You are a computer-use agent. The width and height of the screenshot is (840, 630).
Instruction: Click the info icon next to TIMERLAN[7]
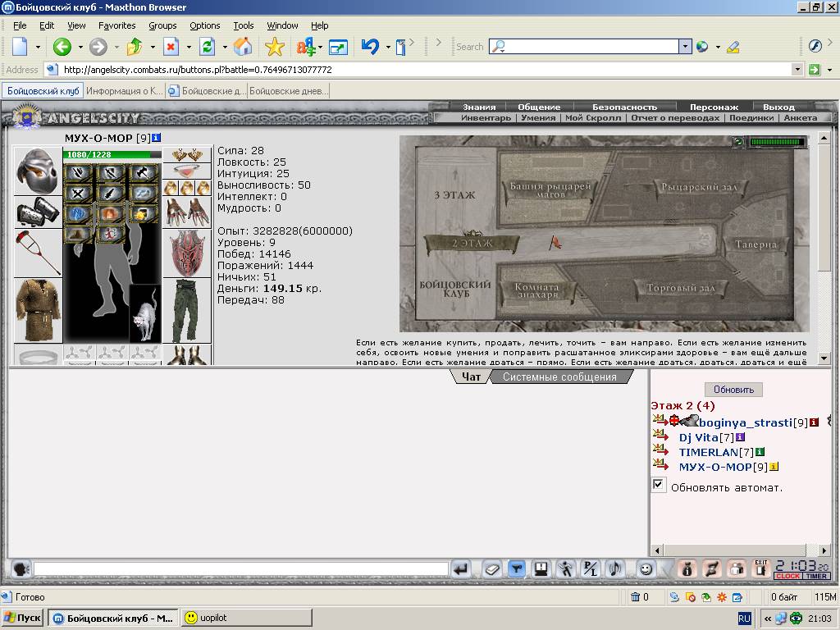760,452
